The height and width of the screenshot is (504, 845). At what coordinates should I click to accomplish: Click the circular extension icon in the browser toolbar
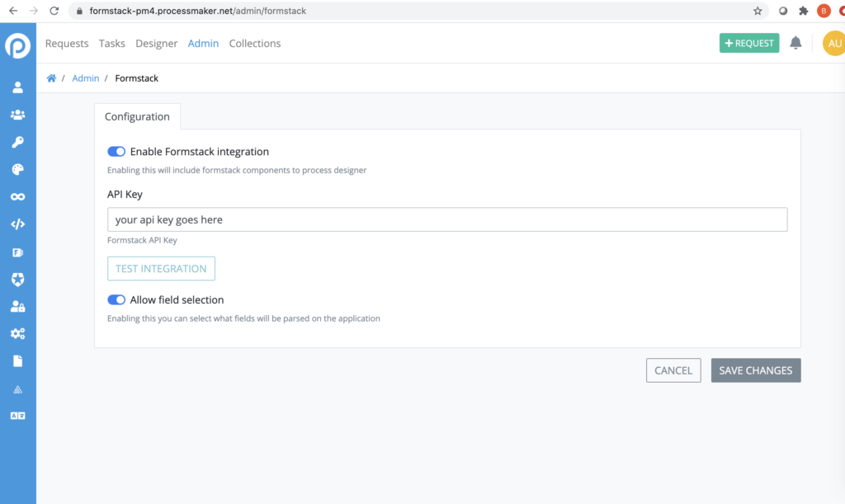tap(782, 11)
